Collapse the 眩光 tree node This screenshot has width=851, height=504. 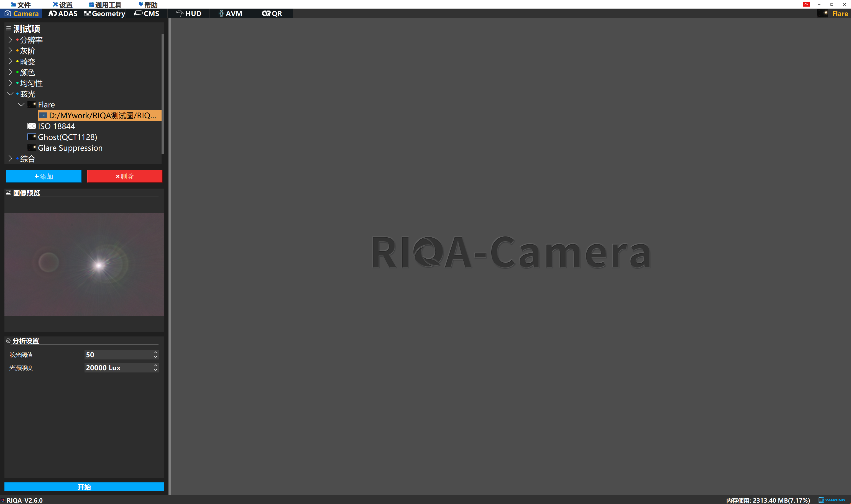(10, 94)
